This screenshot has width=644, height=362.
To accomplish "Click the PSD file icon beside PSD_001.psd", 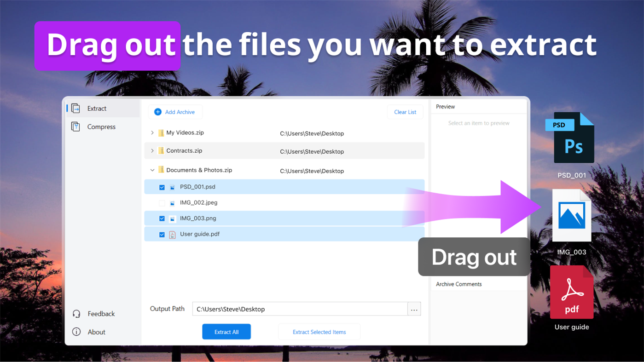I will (172, 187).
